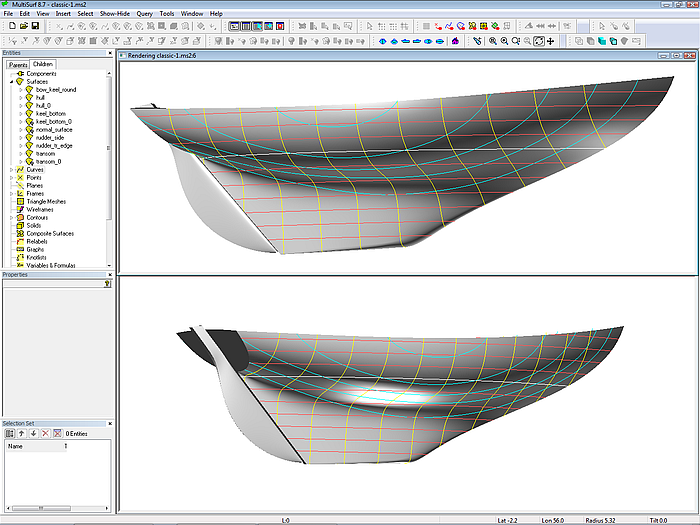Expand the Curves category in tree
This screenshot has width=700, height=525.
10,170
